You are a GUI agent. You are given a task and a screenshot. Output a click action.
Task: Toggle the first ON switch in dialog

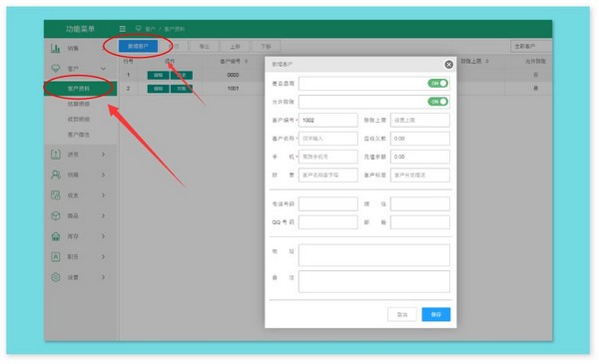coord(438,83)
